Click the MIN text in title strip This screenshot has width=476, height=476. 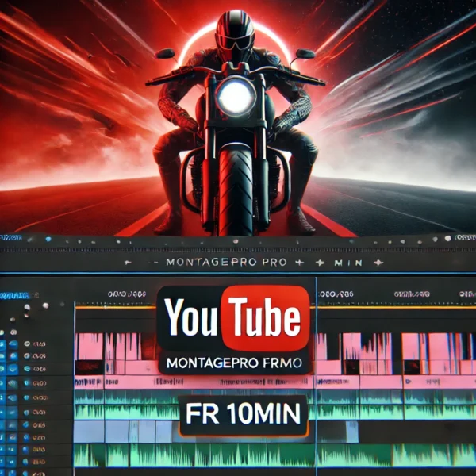click(348, 263)
